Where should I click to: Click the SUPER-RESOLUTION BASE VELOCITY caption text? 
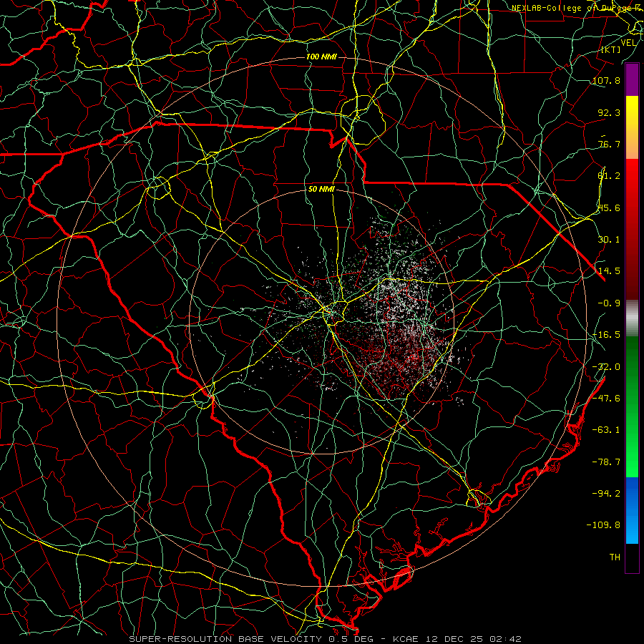point(225,639)
